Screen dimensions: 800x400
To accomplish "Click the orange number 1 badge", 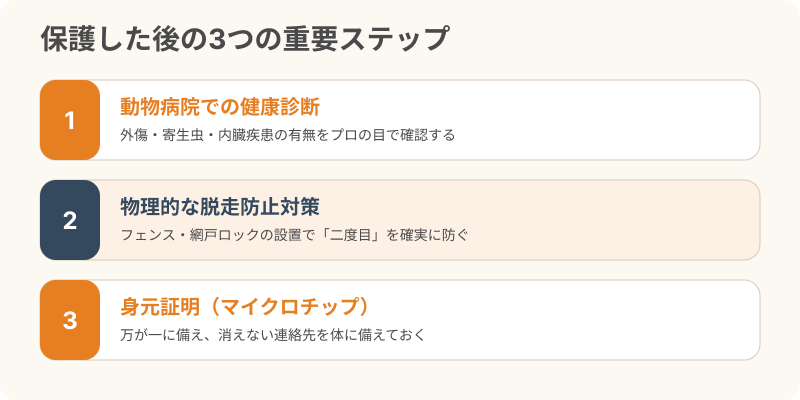I will [x=70, y=120].
